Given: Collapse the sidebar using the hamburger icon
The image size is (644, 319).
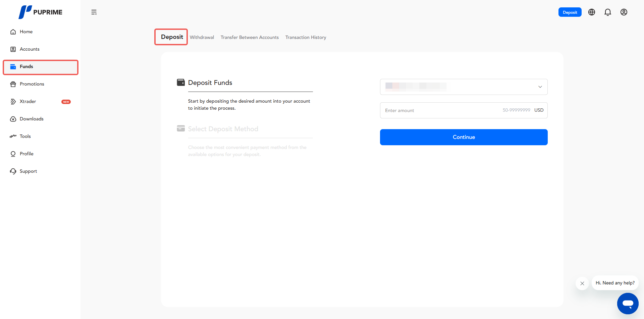Looking at the screenshot, I should click(94, 12).
